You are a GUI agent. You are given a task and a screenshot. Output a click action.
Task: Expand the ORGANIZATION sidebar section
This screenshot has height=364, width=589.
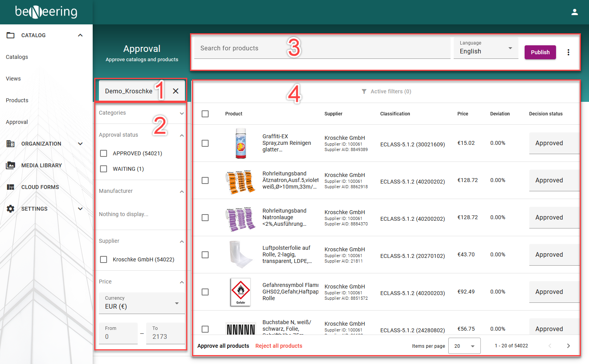pos(80,144)
